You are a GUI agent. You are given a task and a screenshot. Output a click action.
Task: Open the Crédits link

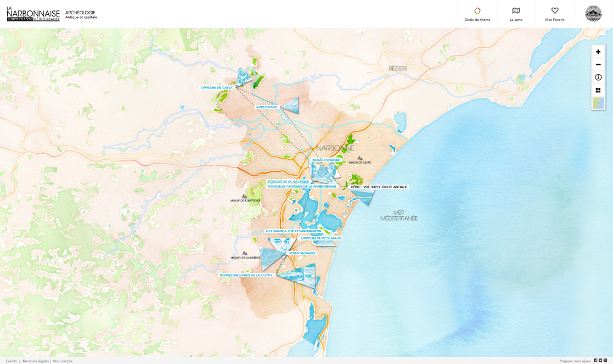point(11,361)
